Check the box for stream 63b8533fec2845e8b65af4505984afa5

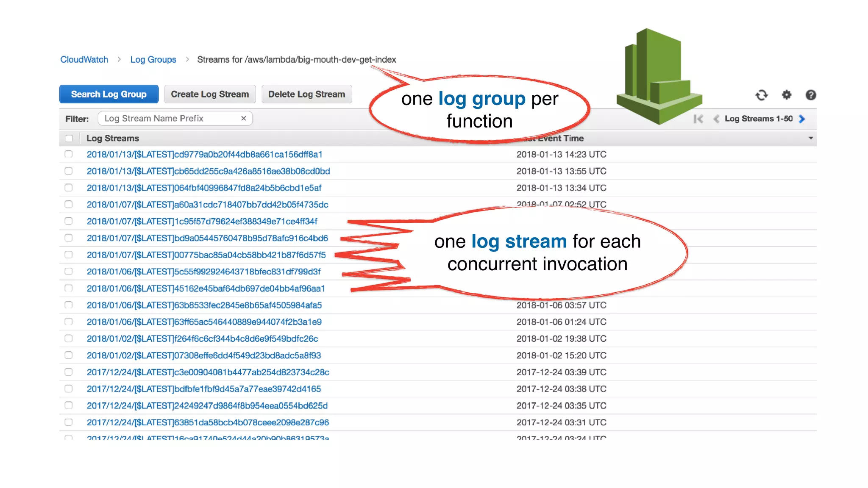point(69,305)
